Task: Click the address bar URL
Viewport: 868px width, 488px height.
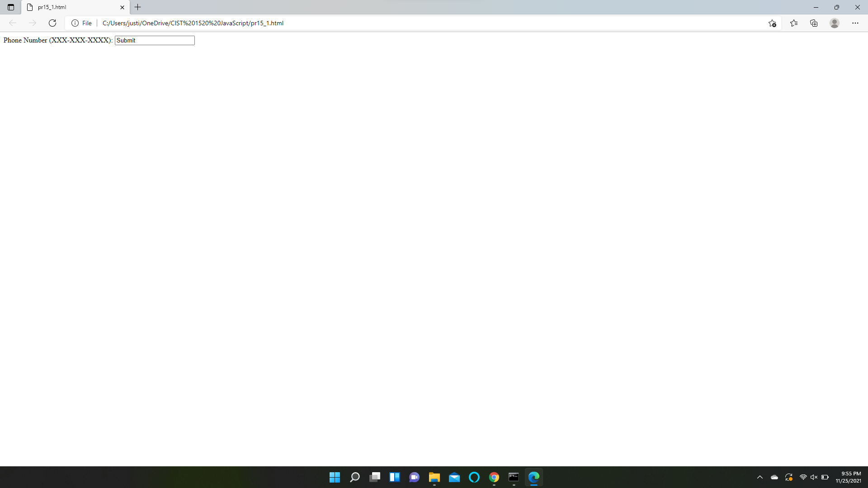Action: 193,23
